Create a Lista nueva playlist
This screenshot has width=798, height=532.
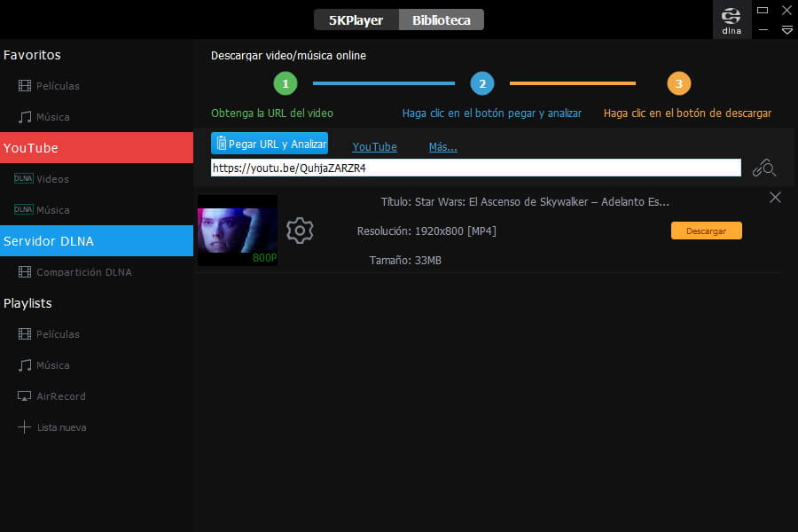[x=61, y=427]
